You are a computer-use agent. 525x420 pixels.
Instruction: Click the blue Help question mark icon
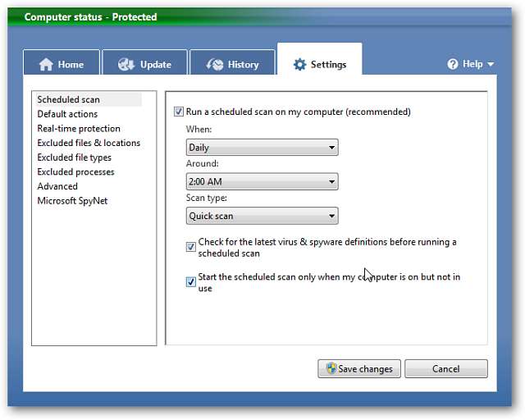click(x=452, y=64)
